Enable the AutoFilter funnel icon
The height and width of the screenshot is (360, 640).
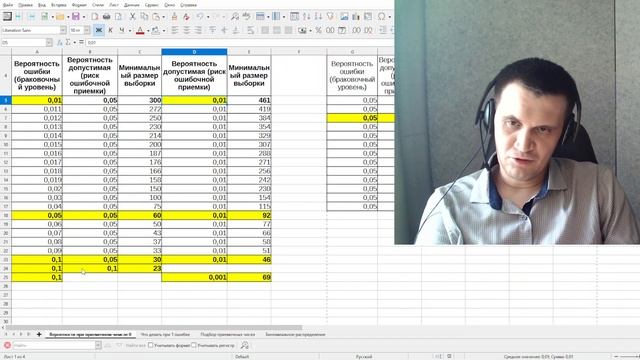330,17
